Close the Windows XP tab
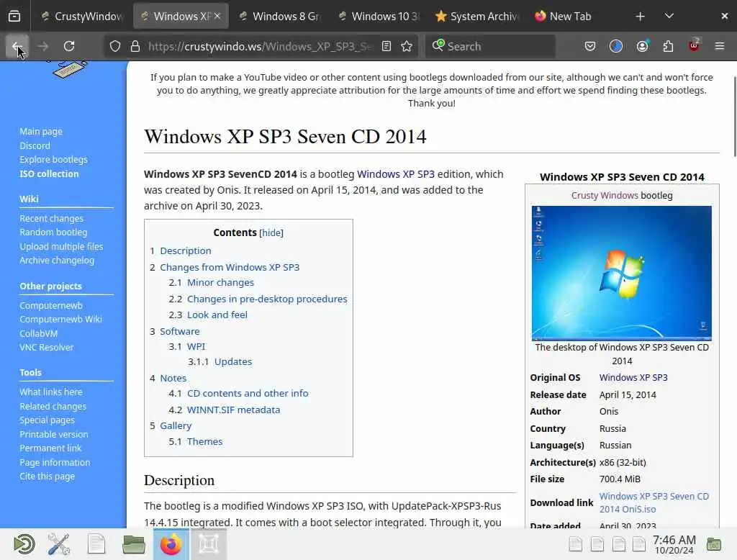The height and width of the screenshot is (560, 737). pyautogui.click(x=217, y=16)
